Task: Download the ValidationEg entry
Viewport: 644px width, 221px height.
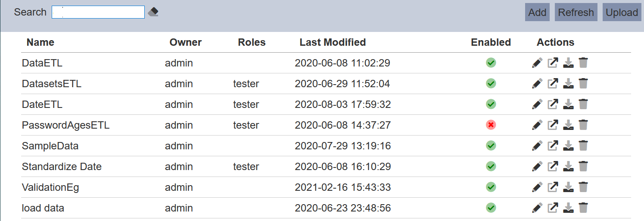Action: pos(568,187)
